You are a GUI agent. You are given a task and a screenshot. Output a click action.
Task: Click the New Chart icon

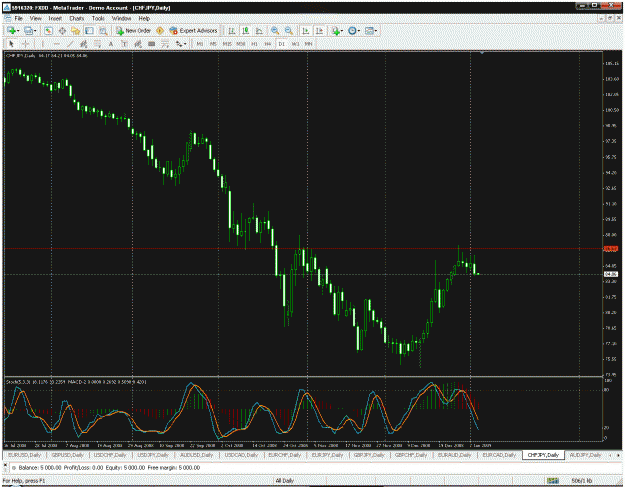pos(11,31)
